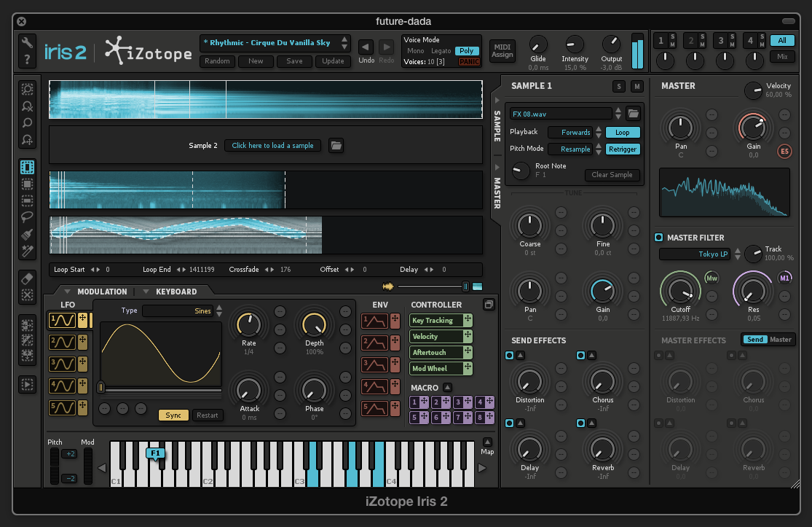812x527 pixels.
Task: Open Tokyo LP filter type dropdown
Action: point(738,254)
